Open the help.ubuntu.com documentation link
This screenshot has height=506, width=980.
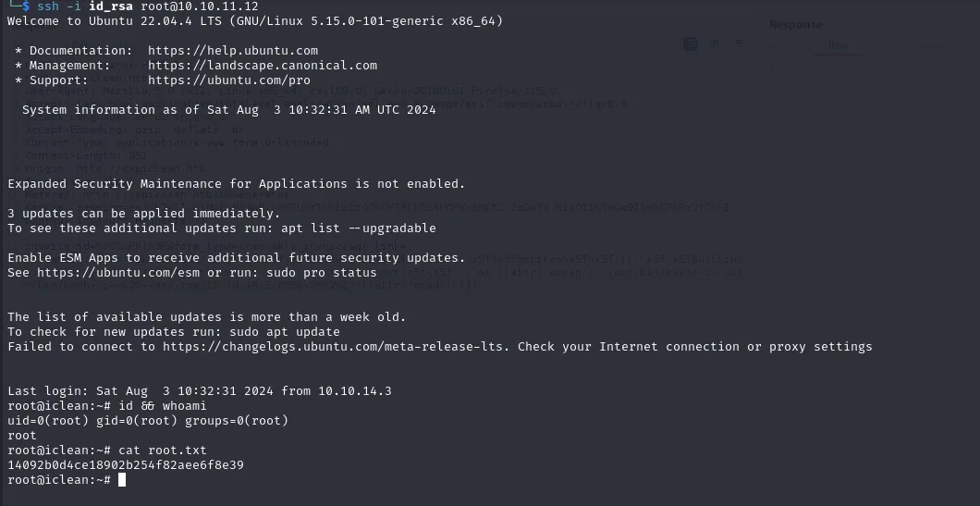pyautogui.click(x=232, y=51)
